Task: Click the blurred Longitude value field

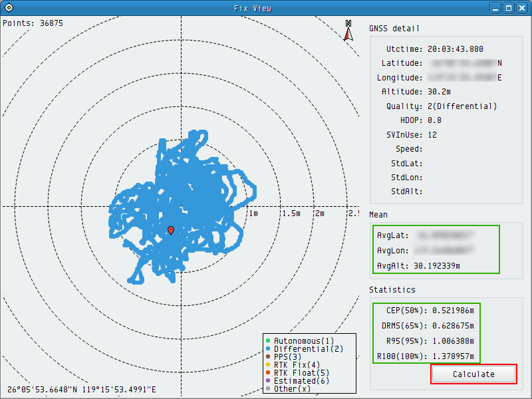Action: pos(462,77)
